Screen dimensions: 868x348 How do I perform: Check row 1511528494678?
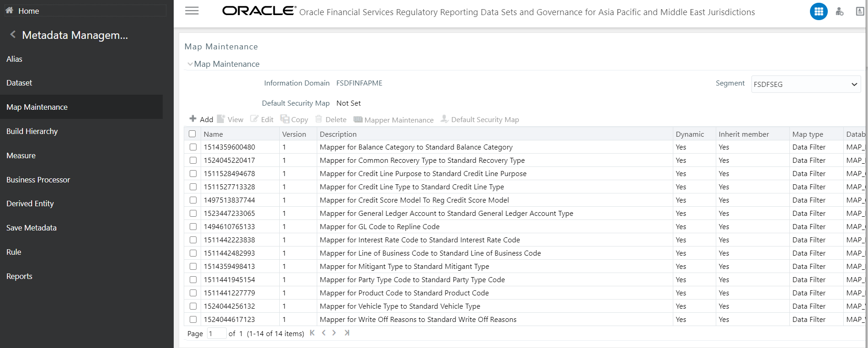(193, 174)
